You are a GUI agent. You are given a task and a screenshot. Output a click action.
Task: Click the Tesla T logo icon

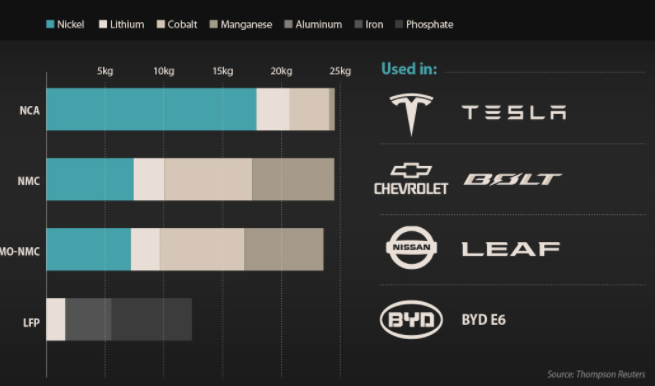(411, 114)
